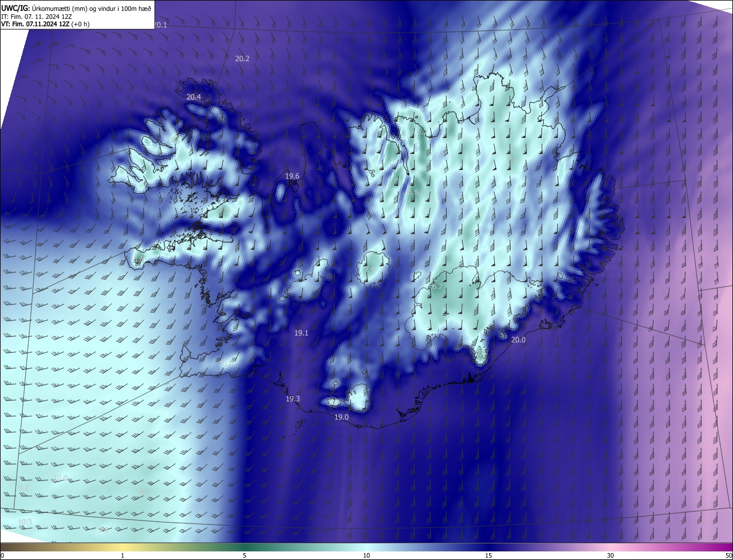Click the 0 tick on the color scale

[x=2, y=556]
